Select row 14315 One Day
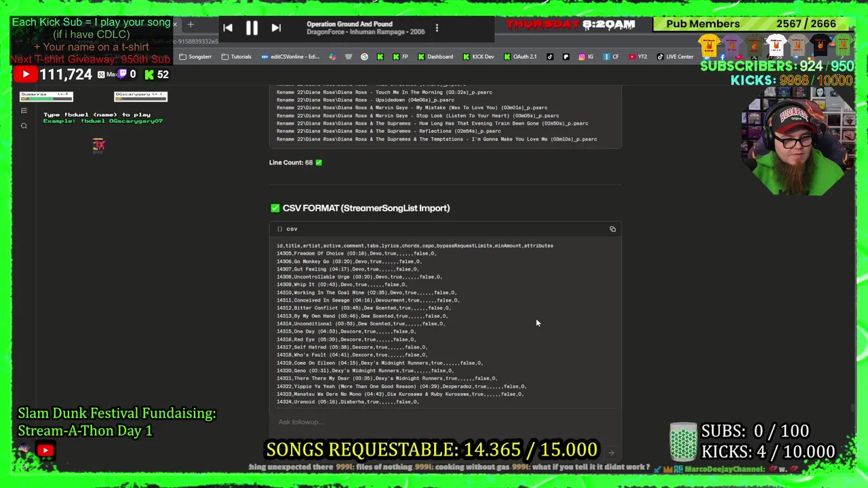The width and height of the screenshot is (868, 488). pos(346,331)
